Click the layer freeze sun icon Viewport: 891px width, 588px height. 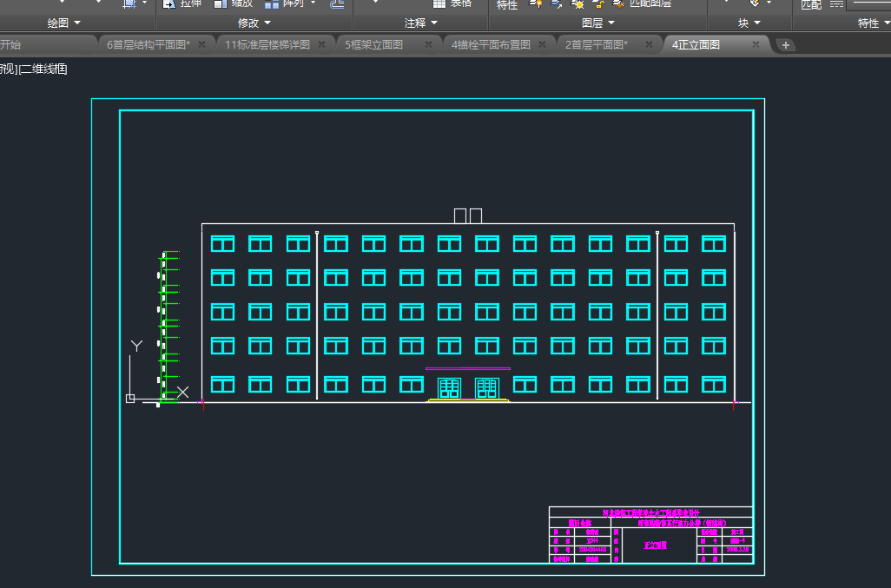577,4
